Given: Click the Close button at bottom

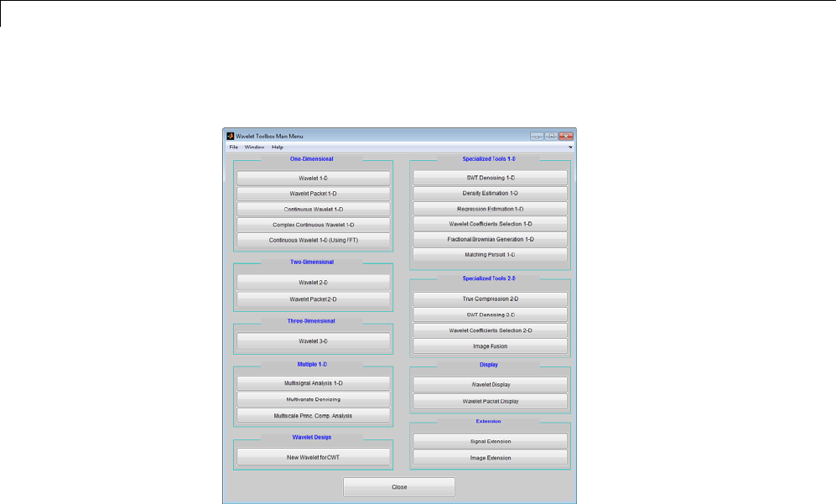Looking at the screenshot, I should coord(399,487).
